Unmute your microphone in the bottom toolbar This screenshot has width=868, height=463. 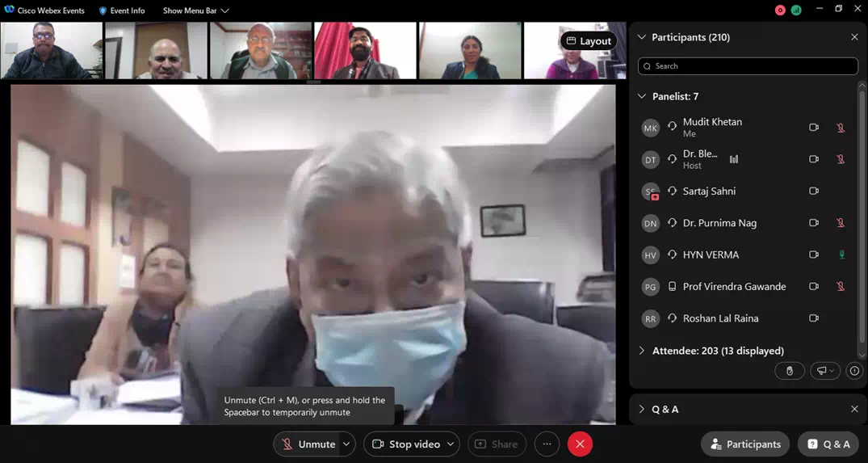click(x=308, y=444)
